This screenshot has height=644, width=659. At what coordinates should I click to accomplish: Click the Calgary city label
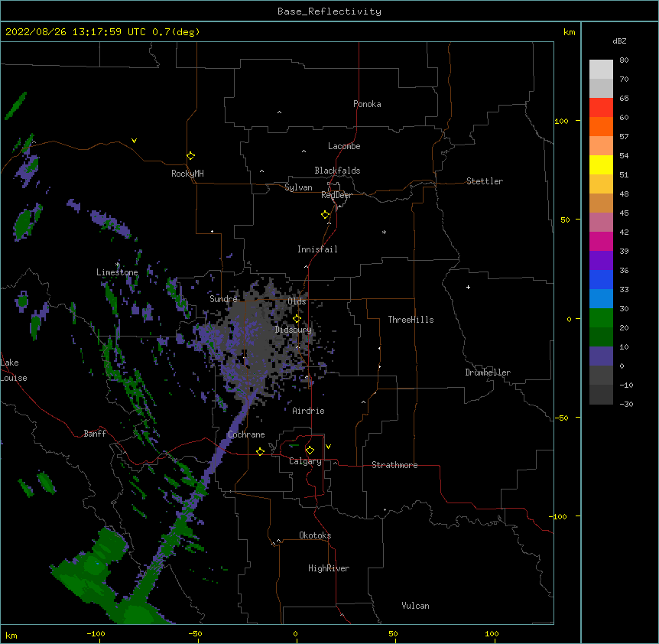tap(305, 461)
